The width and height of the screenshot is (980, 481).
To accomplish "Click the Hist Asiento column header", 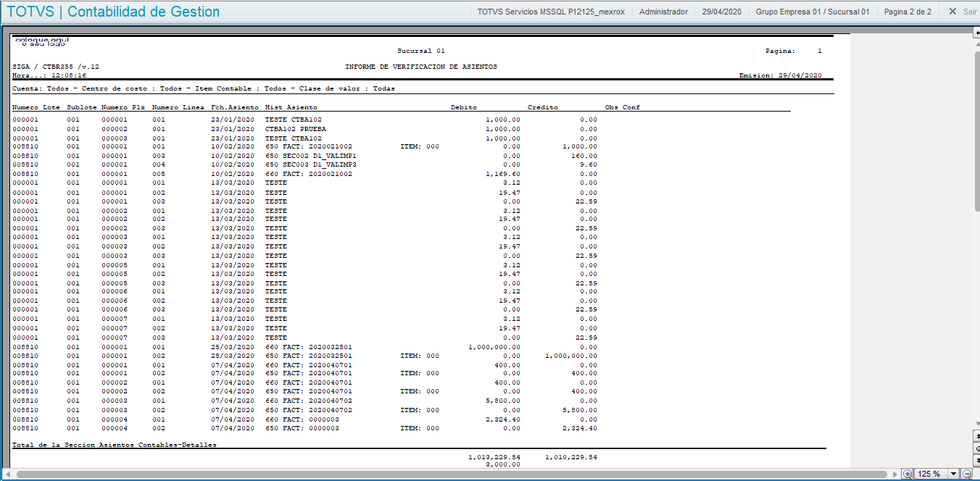I will (x=291, y=107).
